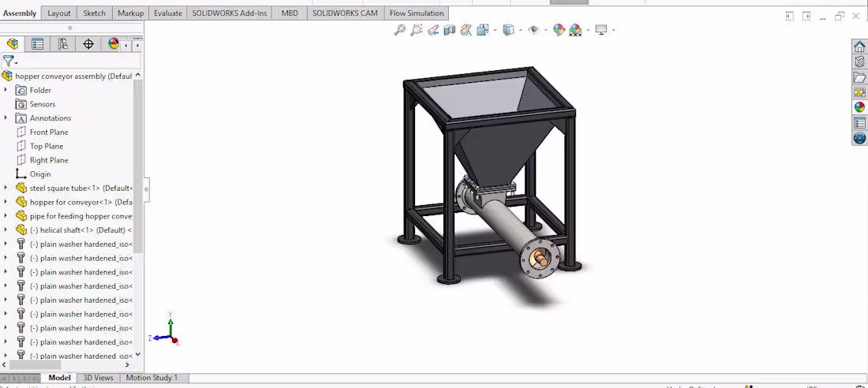Activate the Section View tool
The image size is (868, 388).
(x=450, y=30)
